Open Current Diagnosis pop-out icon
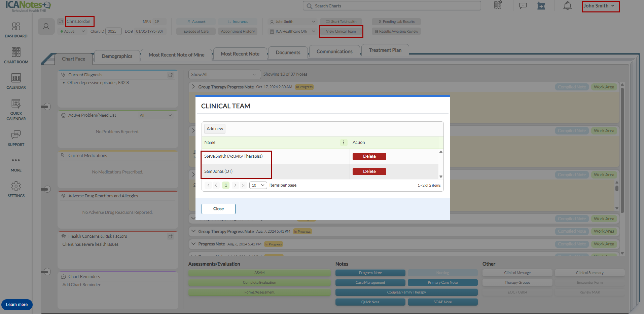 click(171, 75)
